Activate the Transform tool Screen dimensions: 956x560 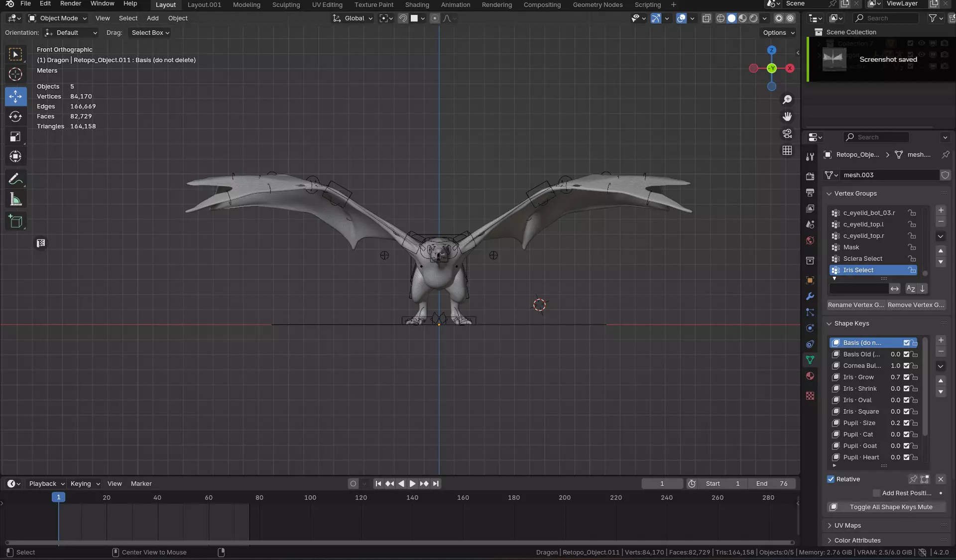point(15,157)
